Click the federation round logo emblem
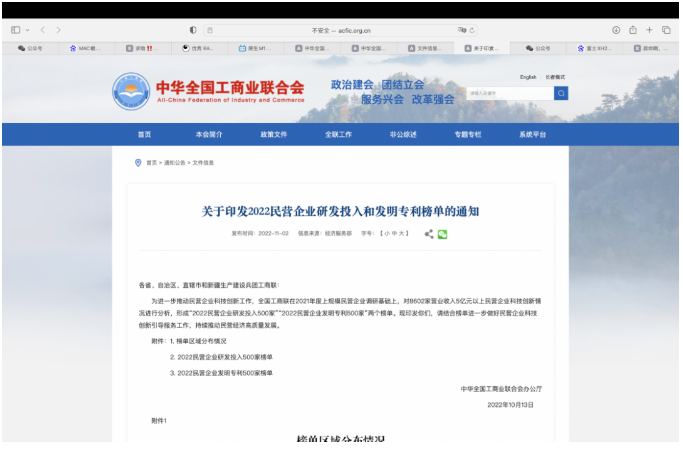Image resolution: width=683 pixels, height=451 pixels. [x=131, y=92]
